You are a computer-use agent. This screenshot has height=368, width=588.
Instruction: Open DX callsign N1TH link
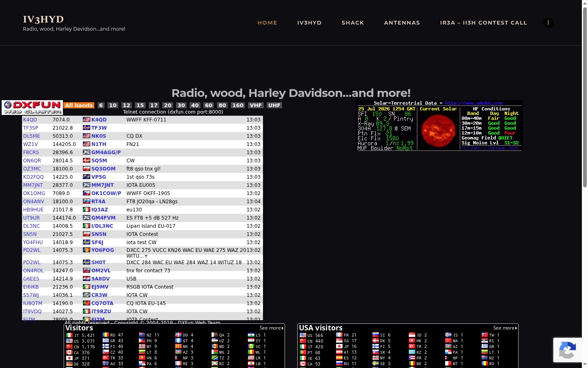click(99, 144)
